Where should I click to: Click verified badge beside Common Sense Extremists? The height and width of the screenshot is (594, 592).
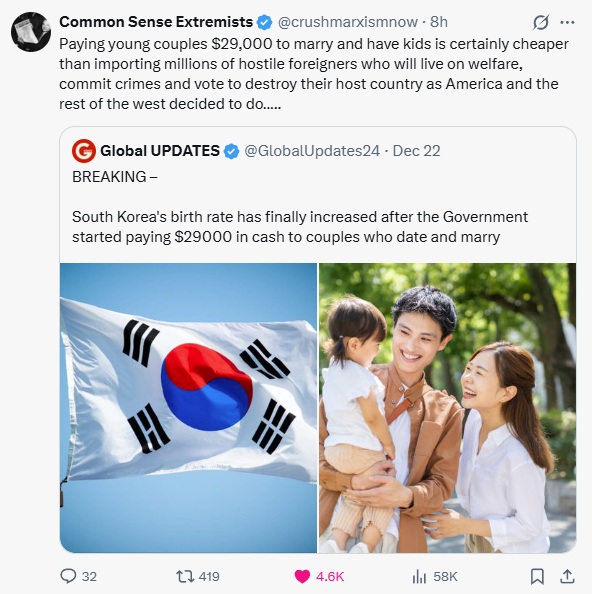[x=264, y=22]
